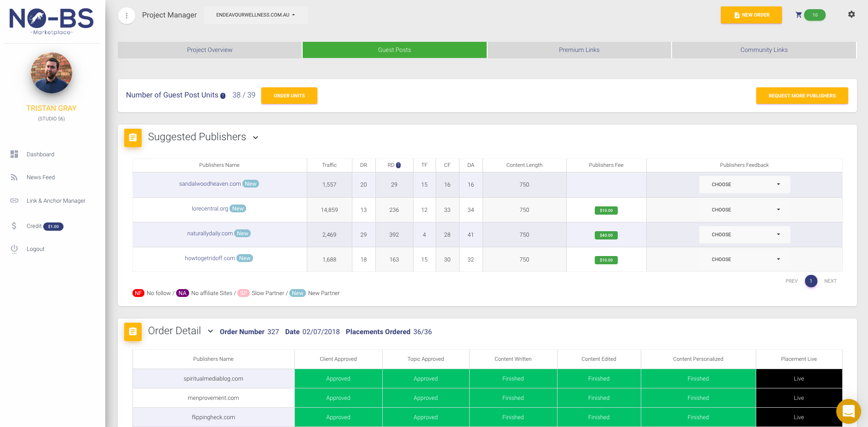
Task: Select the Guest Posts tab
Action: click(395, 50)
